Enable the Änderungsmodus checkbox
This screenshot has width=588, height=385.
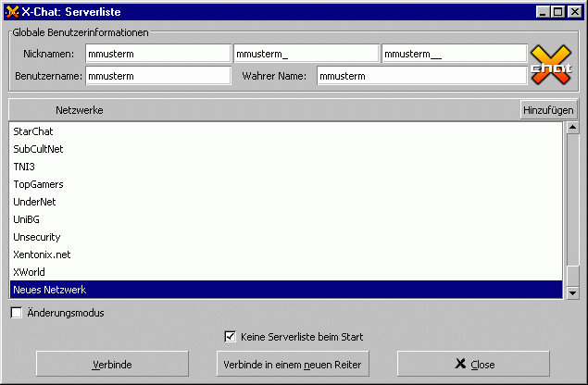pyautogui.click(x=17, y=313)
